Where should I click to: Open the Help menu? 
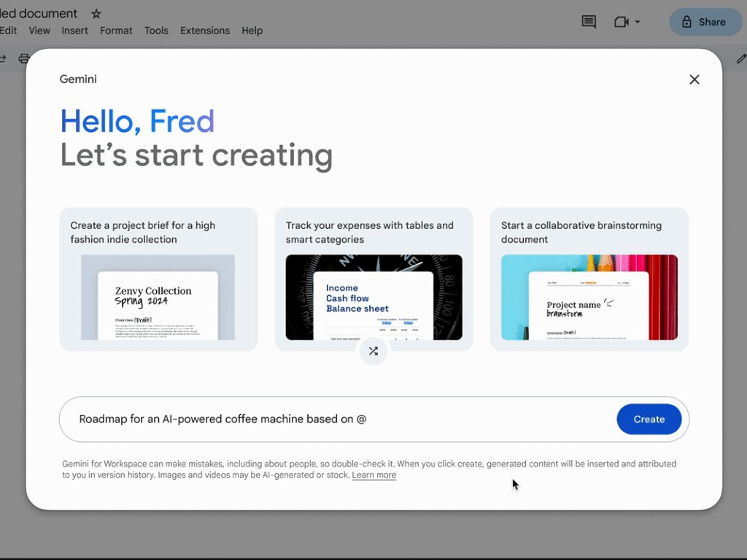252,31
